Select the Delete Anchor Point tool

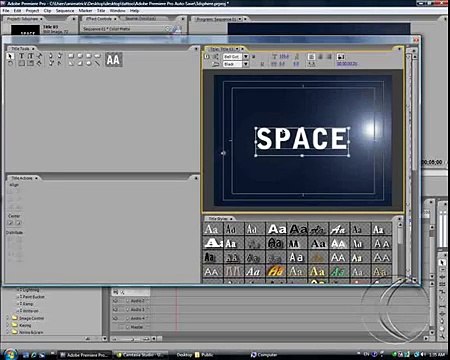coord(60,56)
